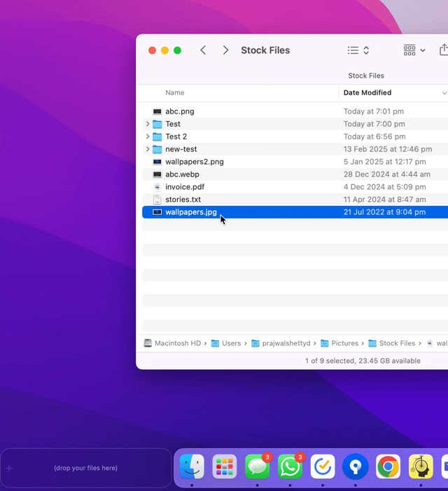This screenshot has width=448, height=491.
Task: Open WhatsApp from the Dock
Action: pyautogui.click(x=290, y=466)
